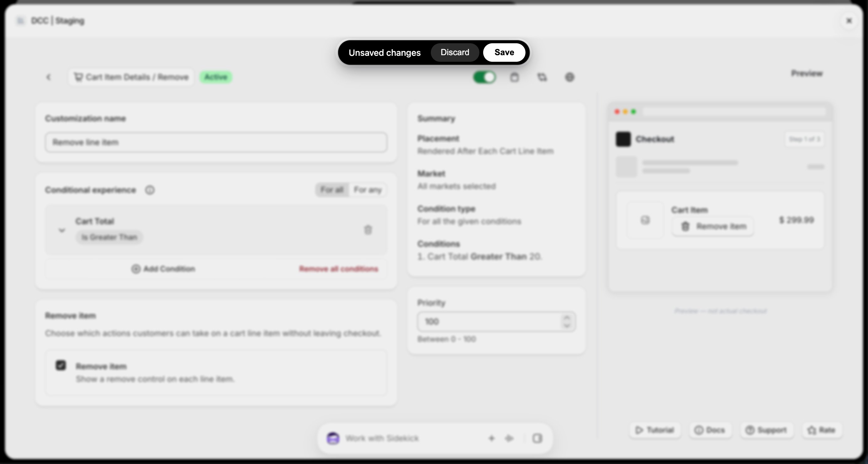
Task: Edit the Customization name field
Action: [216, 142]
